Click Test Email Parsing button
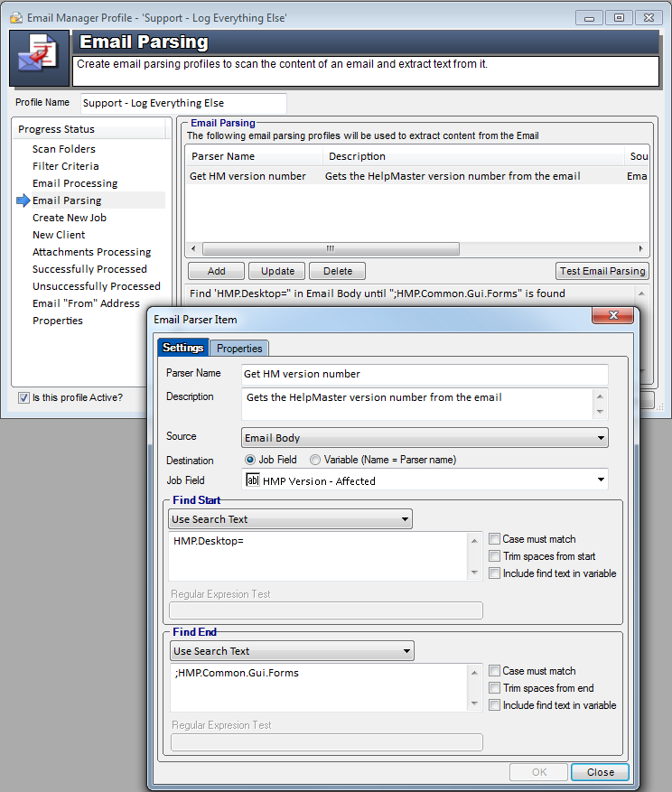Image resolution: width=672 pixels, height=792 pixels. point(602,271)
